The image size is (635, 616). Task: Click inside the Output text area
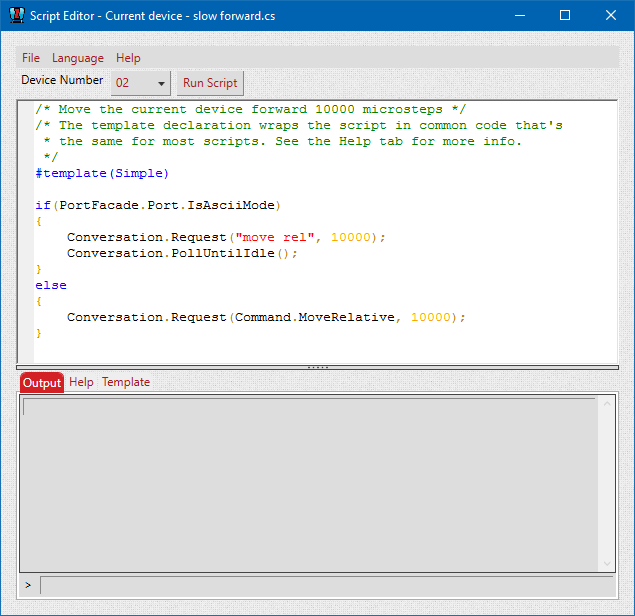[309, 484]
